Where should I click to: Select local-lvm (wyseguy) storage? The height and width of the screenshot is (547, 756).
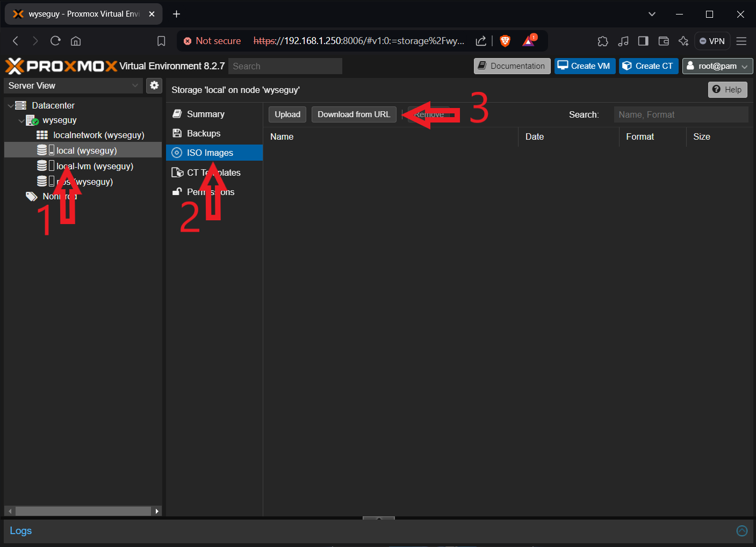click(x=95, y=166)
